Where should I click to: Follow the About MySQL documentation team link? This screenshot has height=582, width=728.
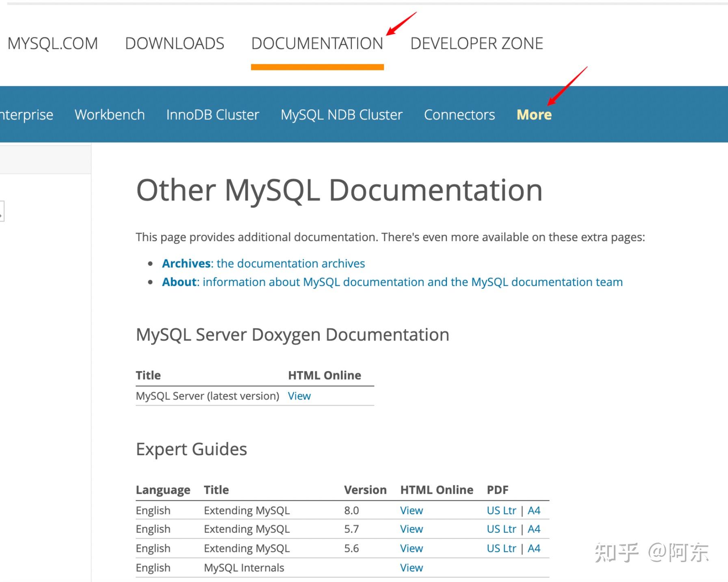click(392, 282)
